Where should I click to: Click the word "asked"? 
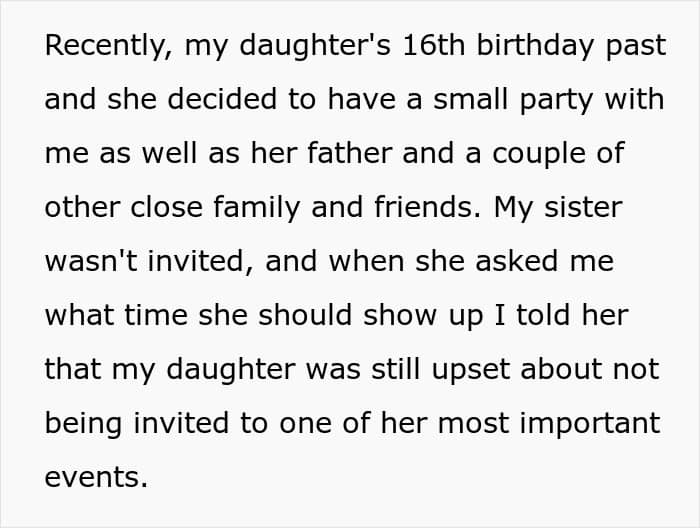click(517, 260)
